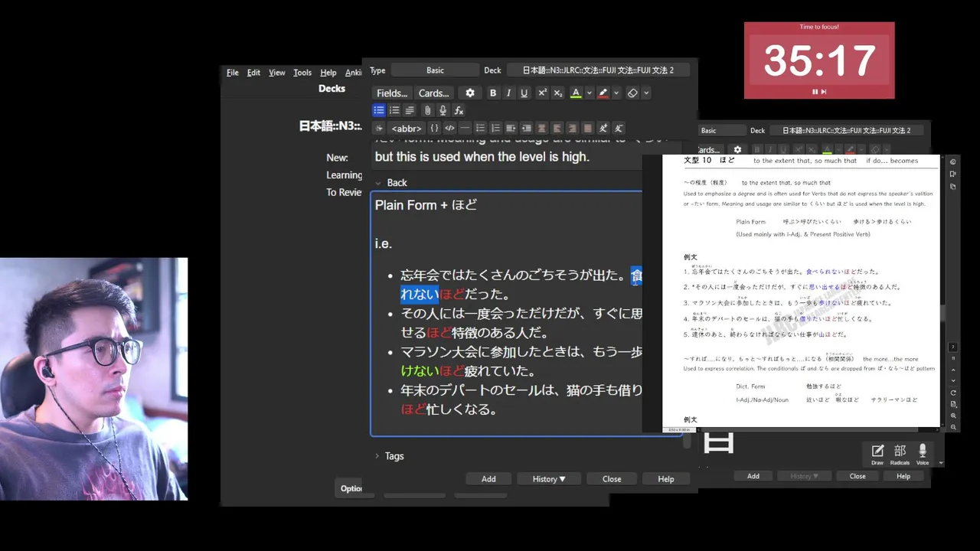Right-align text in third toolbar row
Image resolution: width=980 pixels, height=551 pixels.
(x=573, y=129)
